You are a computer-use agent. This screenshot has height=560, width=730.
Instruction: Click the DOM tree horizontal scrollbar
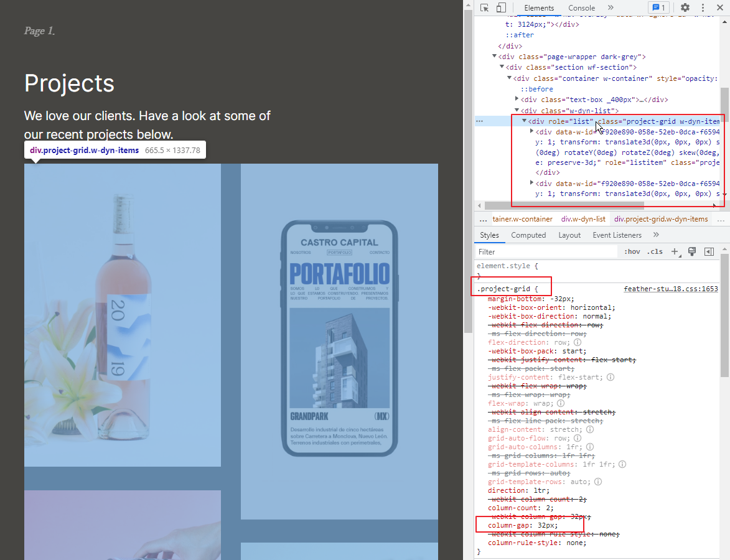pyautogui.click(x=564, y=205)
